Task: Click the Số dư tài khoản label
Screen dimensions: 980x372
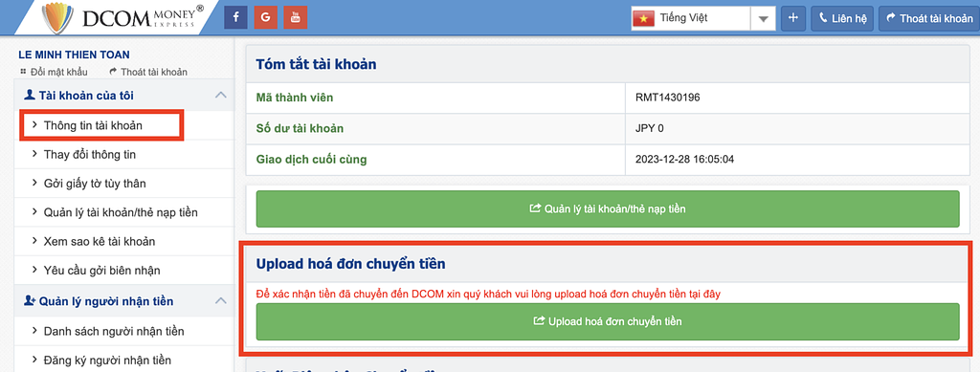Action: [x=300, y=128]
